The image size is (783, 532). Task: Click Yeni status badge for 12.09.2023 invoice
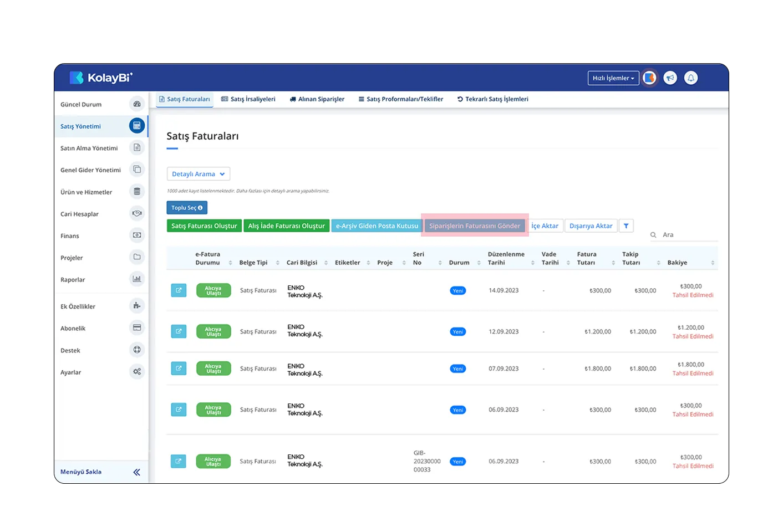[x=458, y=332]
